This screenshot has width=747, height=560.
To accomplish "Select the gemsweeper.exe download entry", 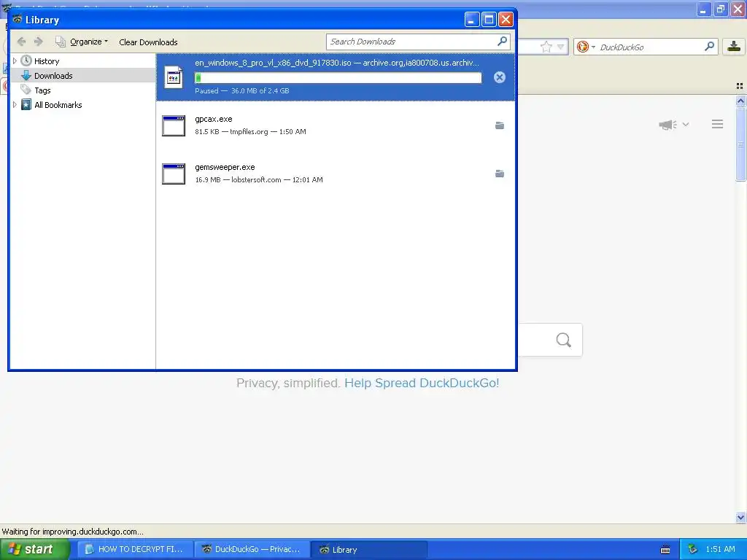I will point(336,174).
